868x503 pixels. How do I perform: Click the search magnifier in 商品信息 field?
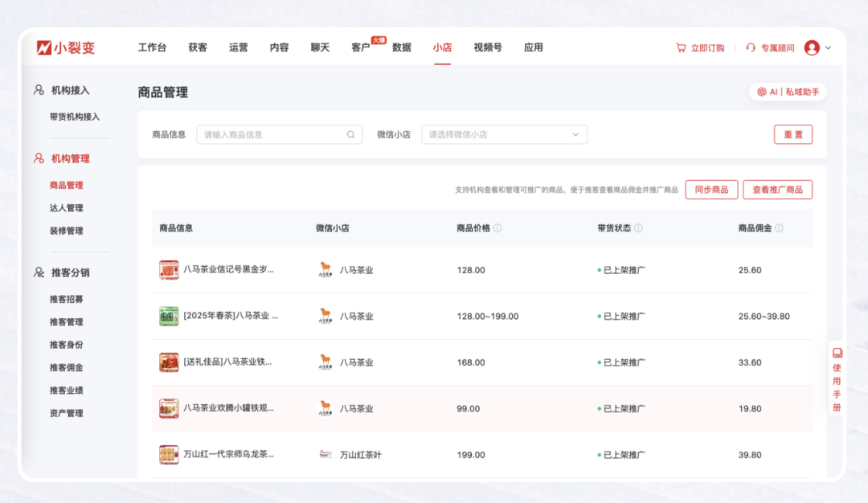pyautogui.click(x=350, y=134)
